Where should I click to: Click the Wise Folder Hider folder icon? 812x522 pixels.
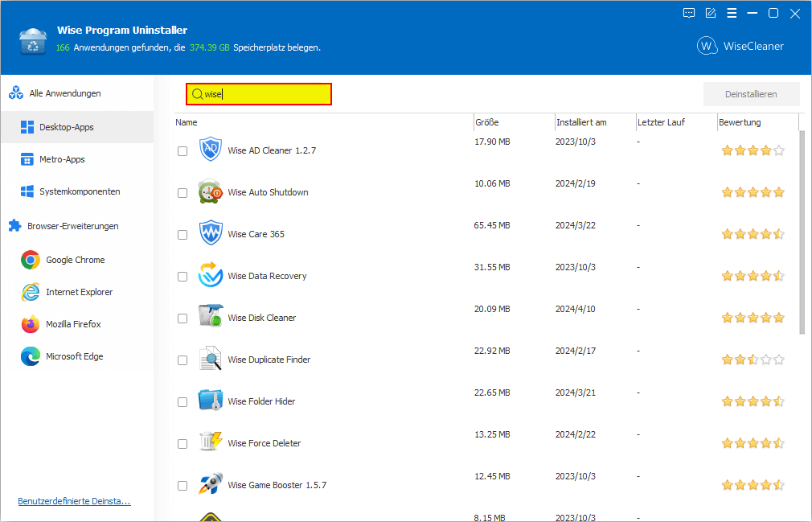(211, 401)
